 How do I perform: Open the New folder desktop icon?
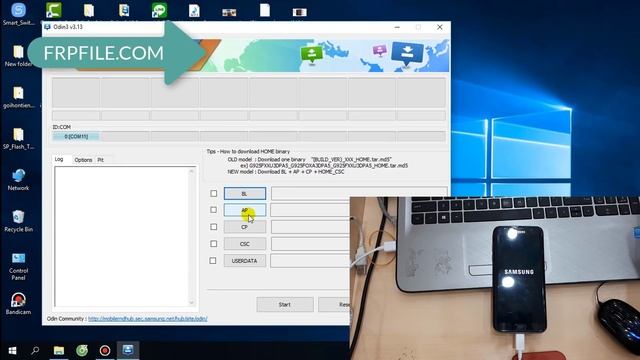click(18, 56)
